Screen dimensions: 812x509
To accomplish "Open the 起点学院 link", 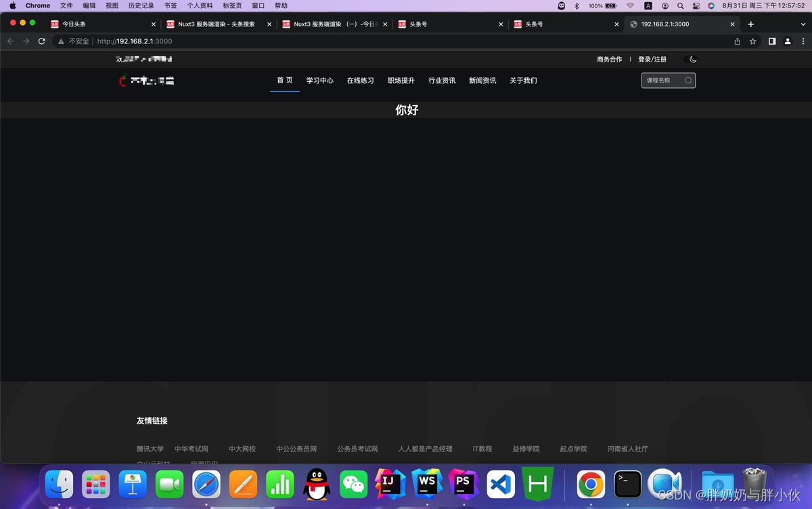I will 573,449.
